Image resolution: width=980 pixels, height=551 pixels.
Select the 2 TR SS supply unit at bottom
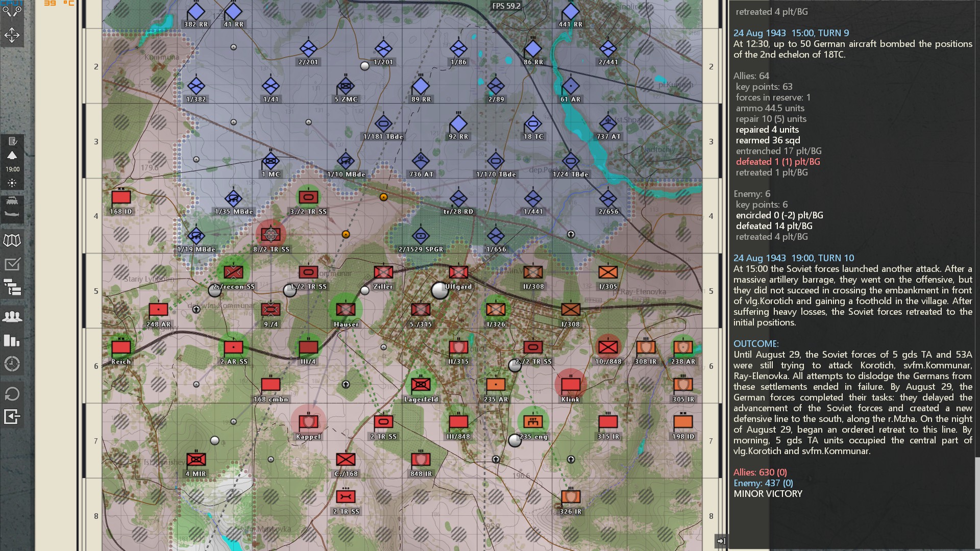(346, 497)
